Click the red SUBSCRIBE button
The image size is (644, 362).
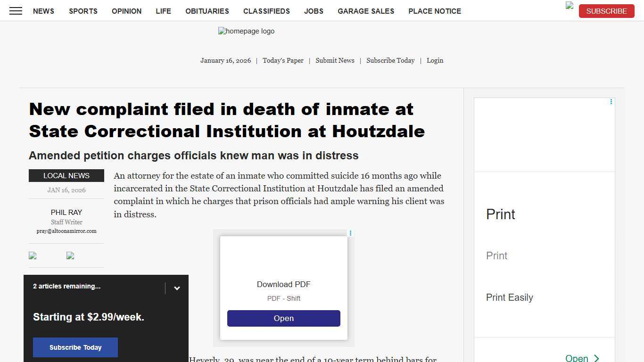pyautogui.click(x=606, y=11)
